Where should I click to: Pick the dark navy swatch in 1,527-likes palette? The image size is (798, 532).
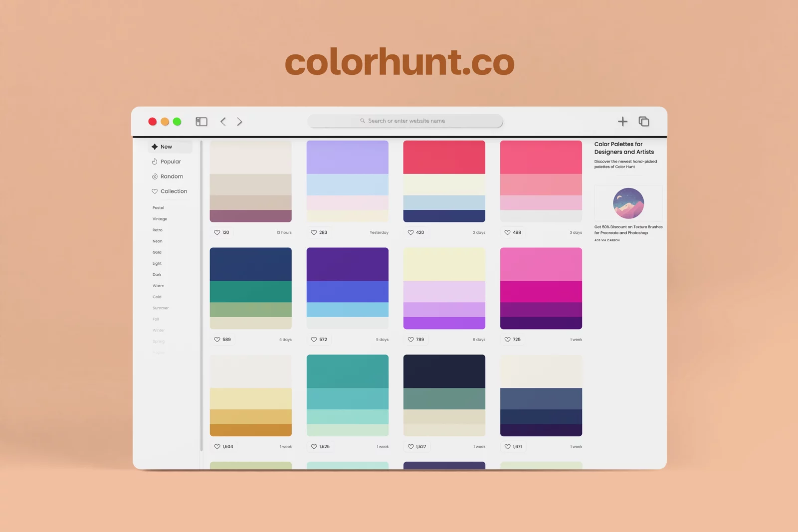tap(444, 371)
